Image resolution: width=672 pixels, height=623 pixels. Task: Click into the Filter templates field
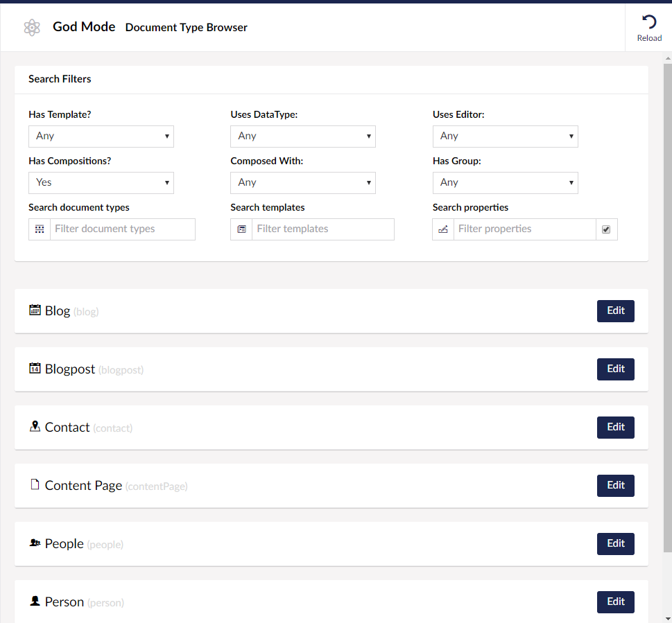[x=322, y=229]
